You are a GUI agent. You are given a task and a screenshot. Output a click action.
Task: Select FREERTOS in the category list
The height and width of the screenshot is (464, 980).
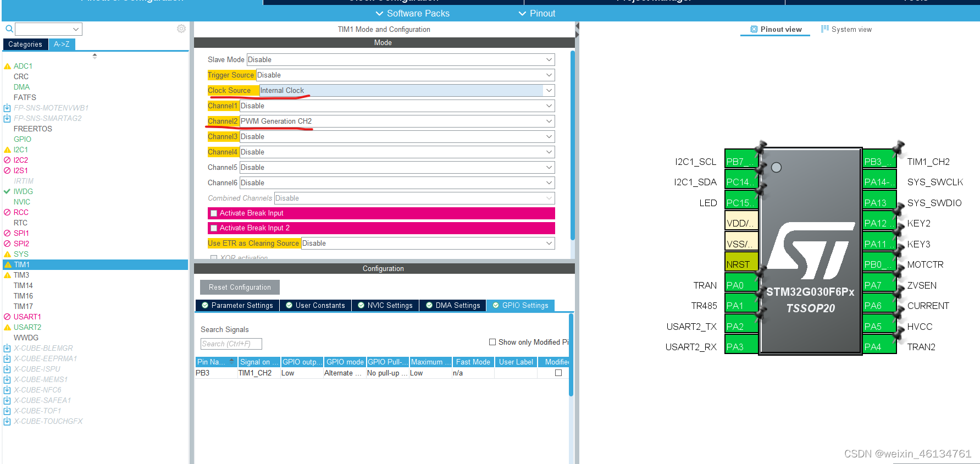[33, 129]
